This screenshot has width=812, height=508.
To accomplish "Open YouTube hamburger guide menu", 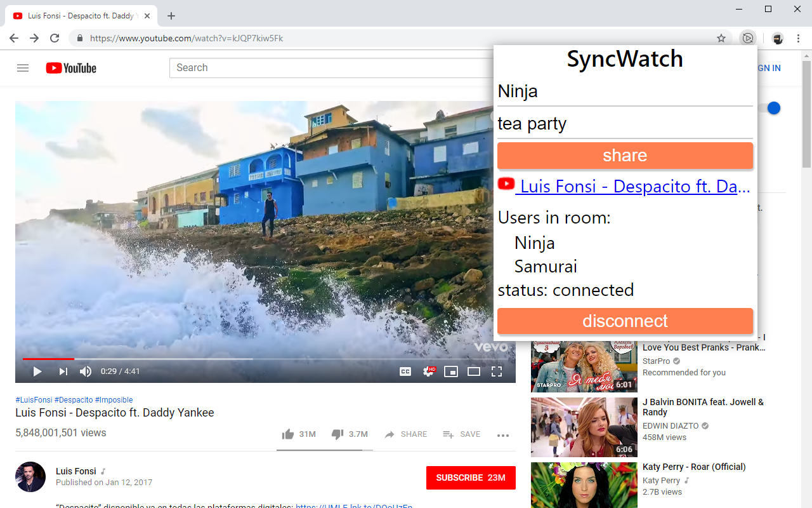I will pyautogui.click(x=23, y=68).
